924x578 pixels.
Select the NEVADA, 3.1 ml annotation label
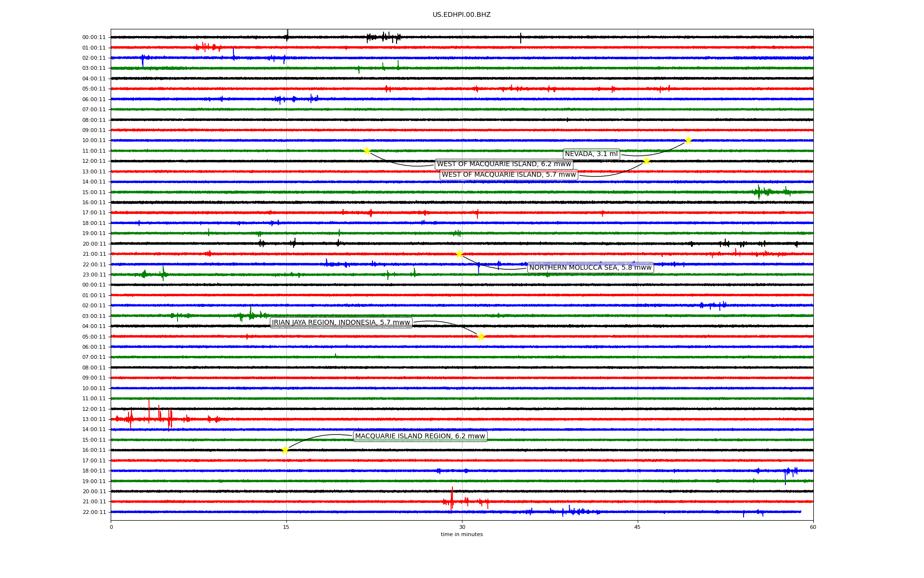(591, 154)
